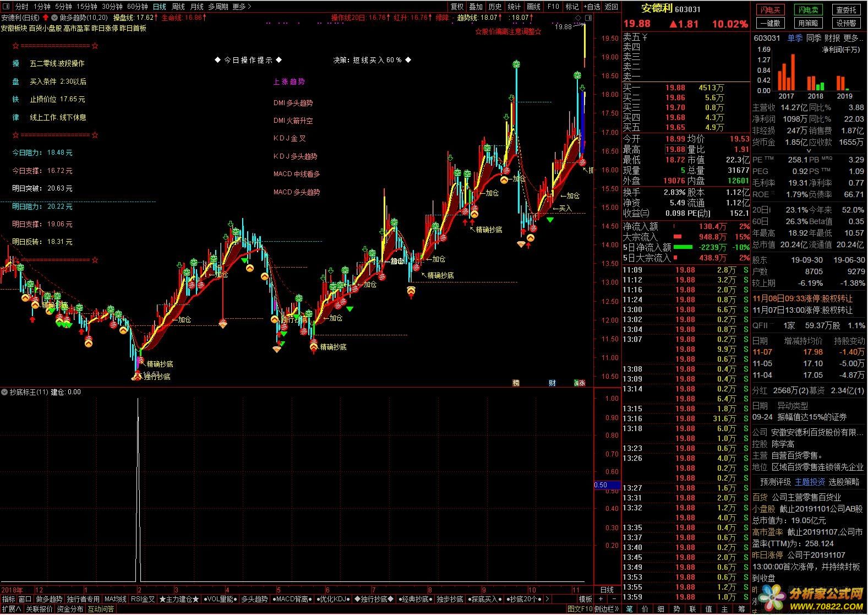Screen dimensions: 868x615
Task: Click the 设预警 alert button
Action: point(846,23)
